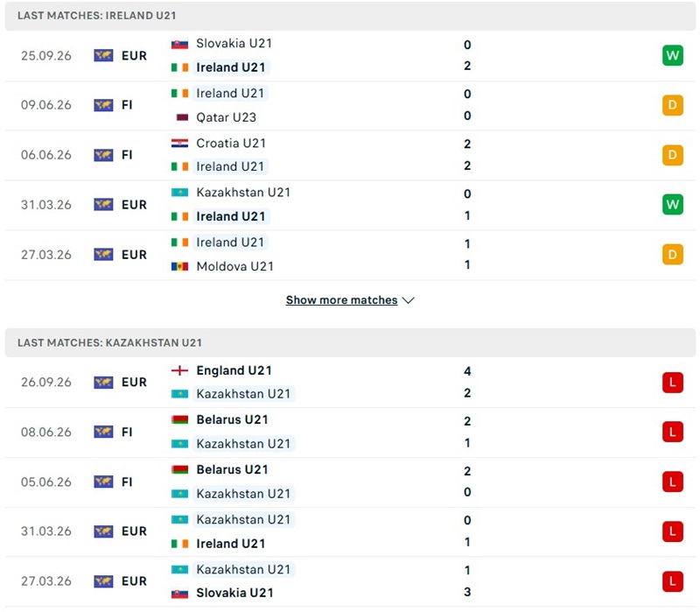Click the EUR competition label on 26.09.26 row
The image size is (700, 612).
[134, 383]
